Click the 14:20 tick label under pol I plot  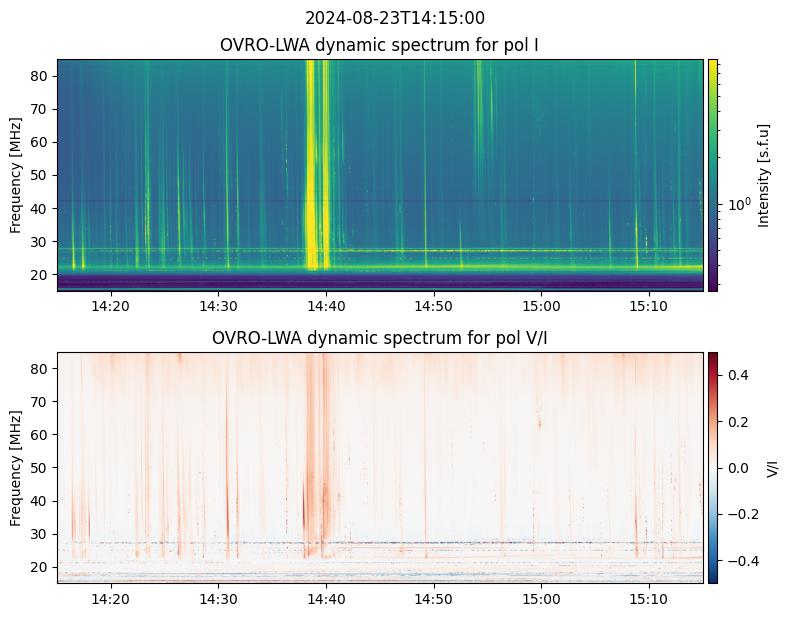click(111, 306)
